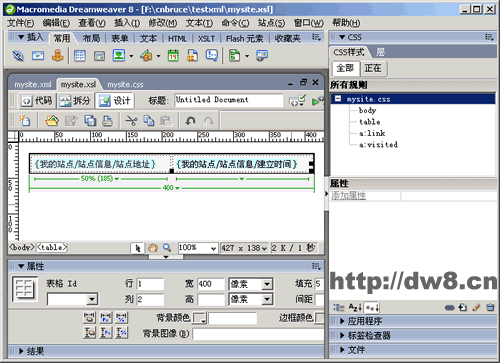Image resolution: width=500 pixels, height=363 pixels.
Task: Select the Hand tool in status bar
Action: point(153,248)
